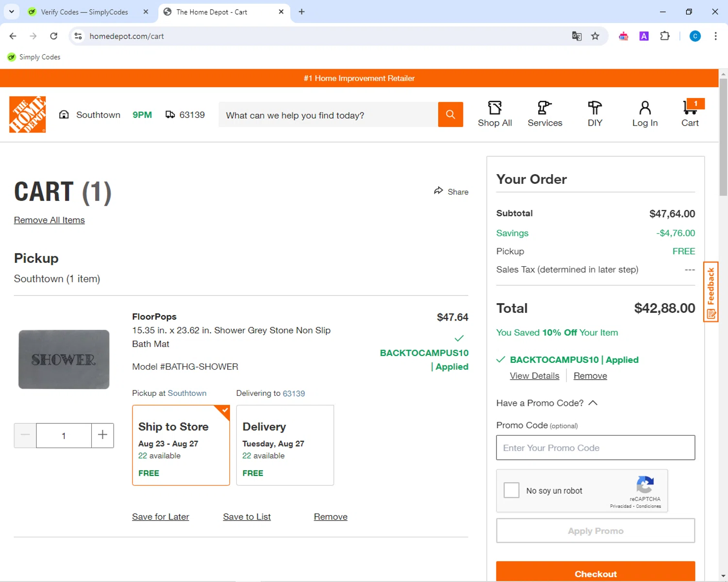Click the purple A extension icon

[x=644, y=36]
